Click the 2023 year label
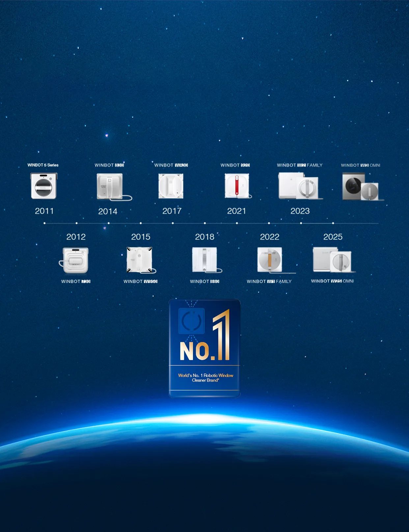The width and height of the screenshot is (409, 532). 300,211
